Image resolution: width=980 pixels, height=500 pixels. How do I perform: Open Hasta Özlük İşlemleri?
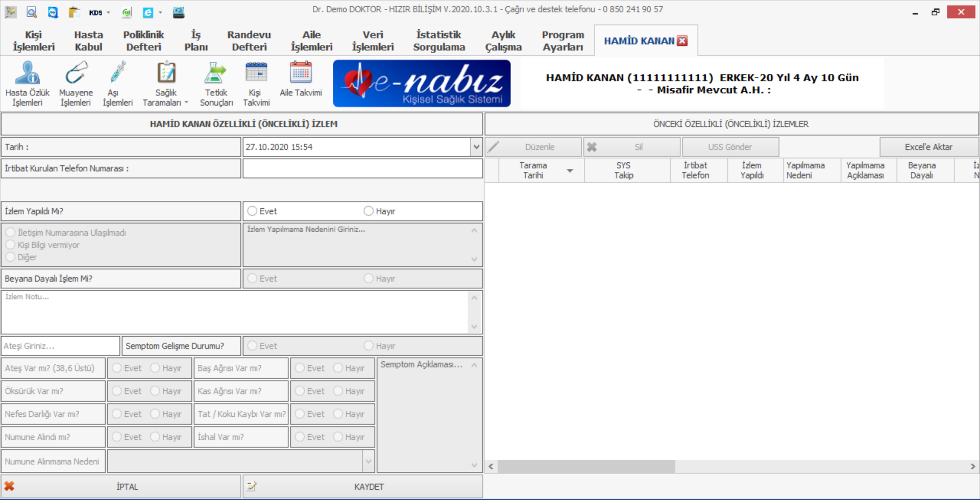(x=28, y=84)
